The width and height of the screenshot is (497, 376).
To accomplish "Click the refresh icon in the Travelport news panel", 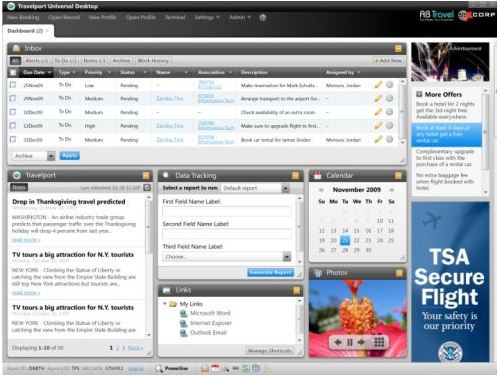I will point(147,187).
